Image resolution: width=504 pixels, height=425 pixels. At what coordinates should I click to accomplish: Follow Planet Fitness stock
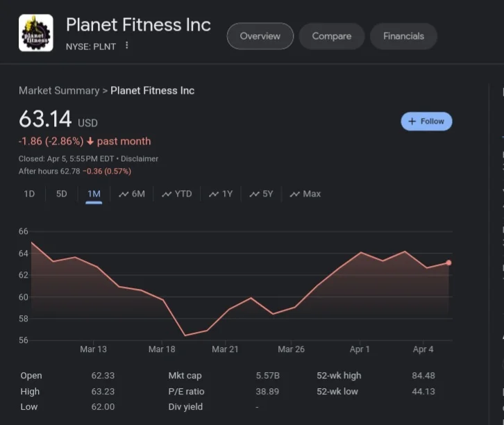[x=426, y=122]
